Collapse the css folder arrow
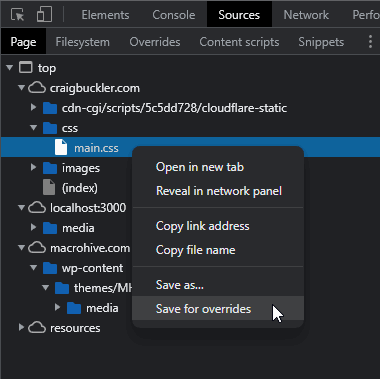 [x=33, y=128]
